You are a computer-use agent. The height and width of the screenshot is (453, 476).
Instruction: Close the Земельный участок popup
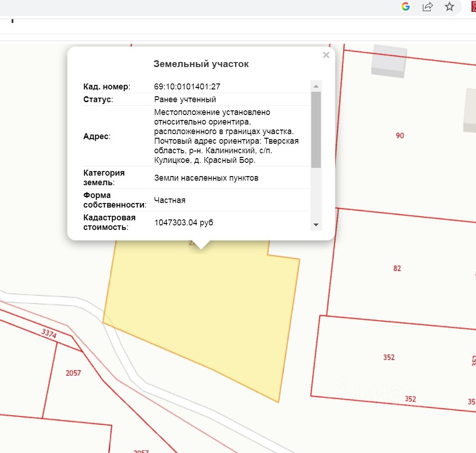tap(326, 55)
